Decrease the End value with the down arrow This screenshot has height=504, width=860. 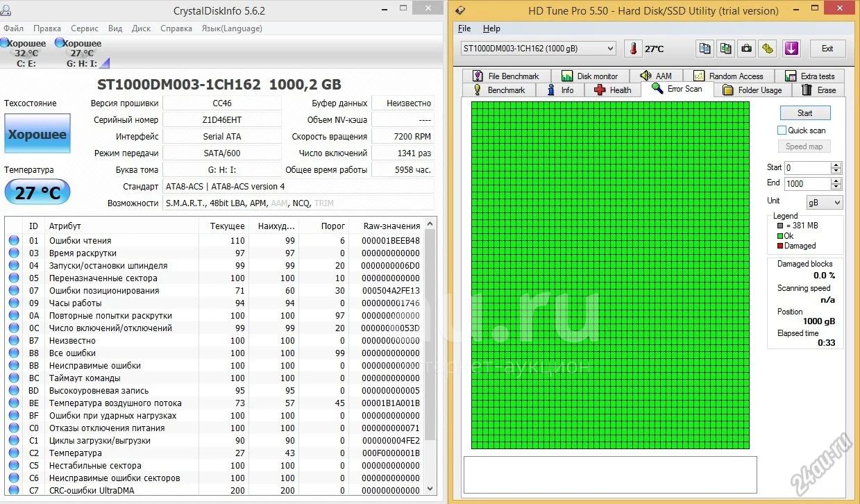[x=836, y=187]
